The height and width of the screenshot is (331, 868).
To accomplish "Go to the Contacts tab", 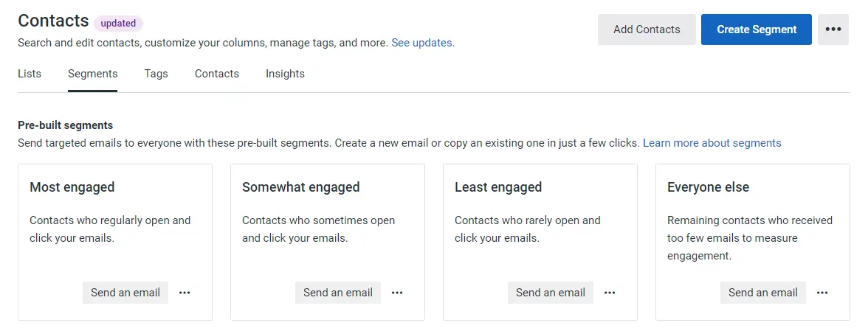I will (x=217, y=74).
